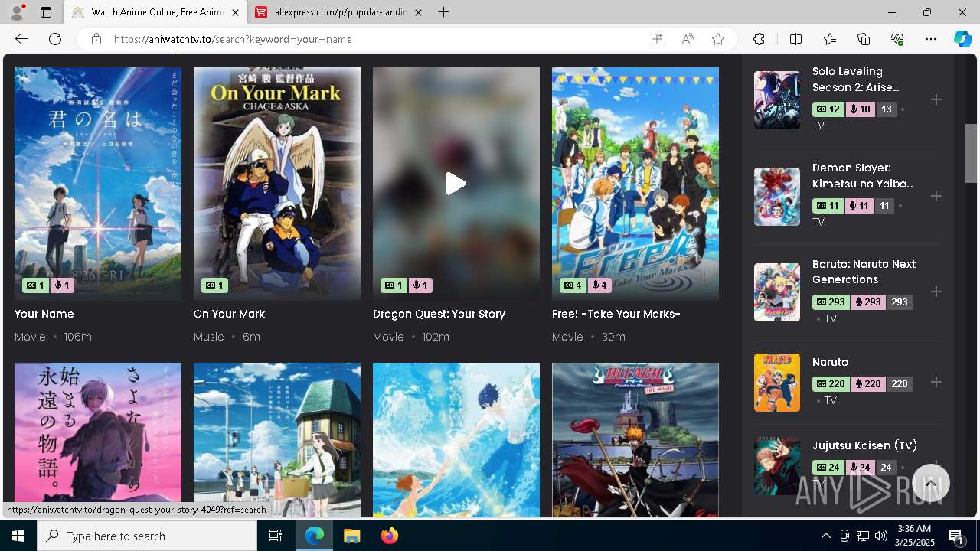Click plus icon next to Naruto
The width and height of the screenshot is (980, 551).
pos(936,382)
